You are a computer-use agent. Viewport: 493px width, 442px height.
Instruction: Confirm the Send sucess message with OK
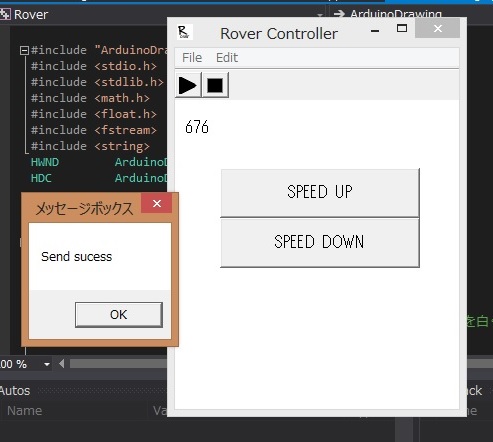[x=119, y=315]
